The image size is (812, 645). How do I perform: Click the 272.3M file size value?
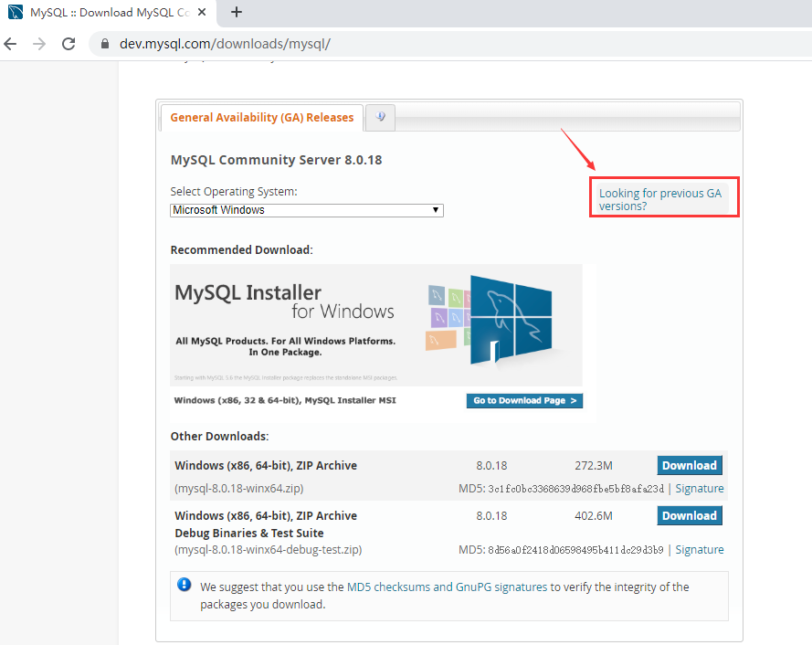pyautogui.click(x=594, y=466)
